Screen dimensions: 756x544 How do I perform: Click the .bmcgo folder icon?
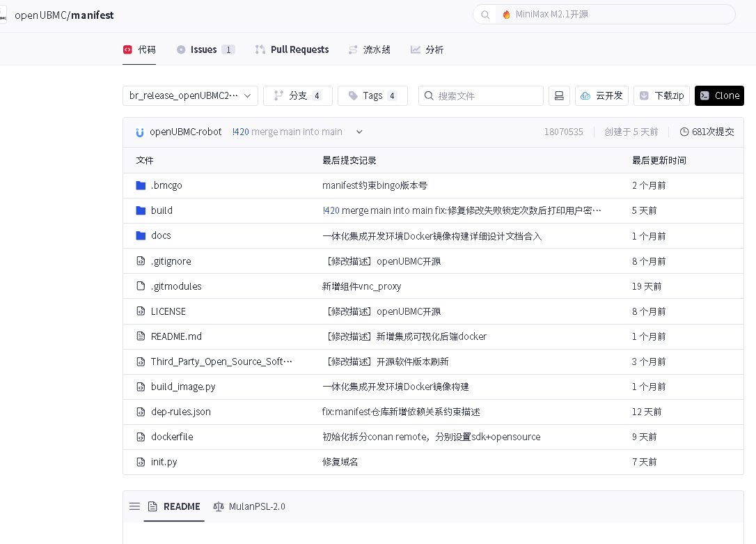click(x=141, y=185)
